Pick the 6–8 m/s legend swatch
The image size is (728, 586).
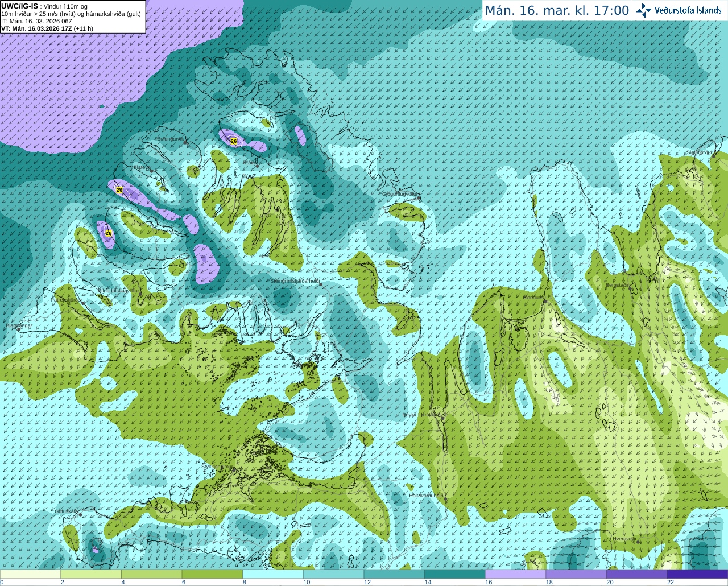pos(212,574)
